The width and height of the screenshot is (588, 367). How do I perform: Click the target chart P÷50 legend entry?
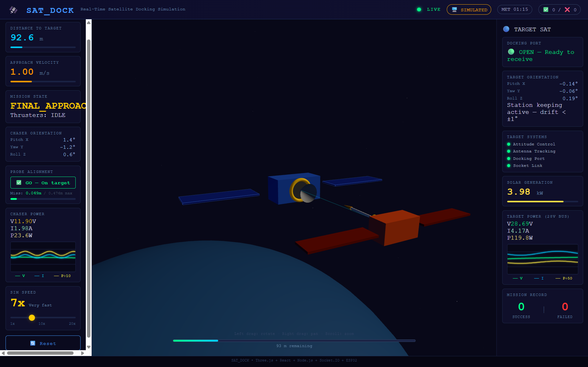coord(564,278)
